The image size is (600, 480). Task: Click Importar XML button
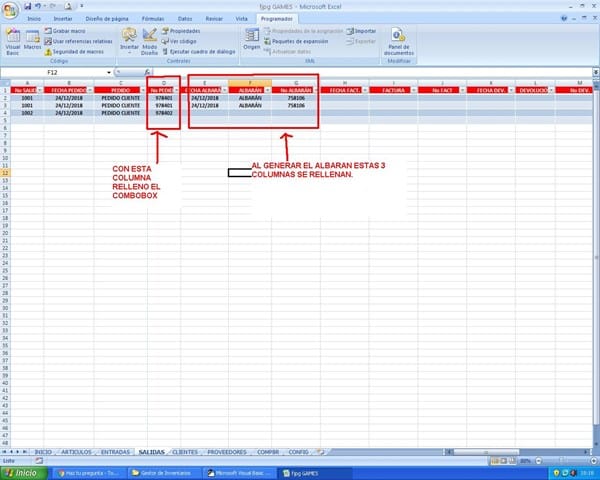[361, 31]
